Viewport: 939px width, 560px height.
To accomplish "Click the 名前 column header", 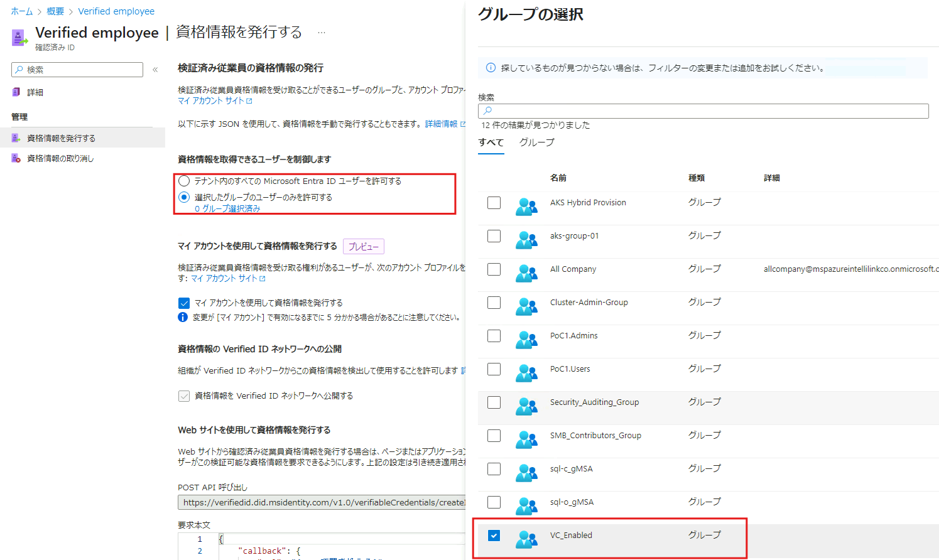I will pos(558,178).
